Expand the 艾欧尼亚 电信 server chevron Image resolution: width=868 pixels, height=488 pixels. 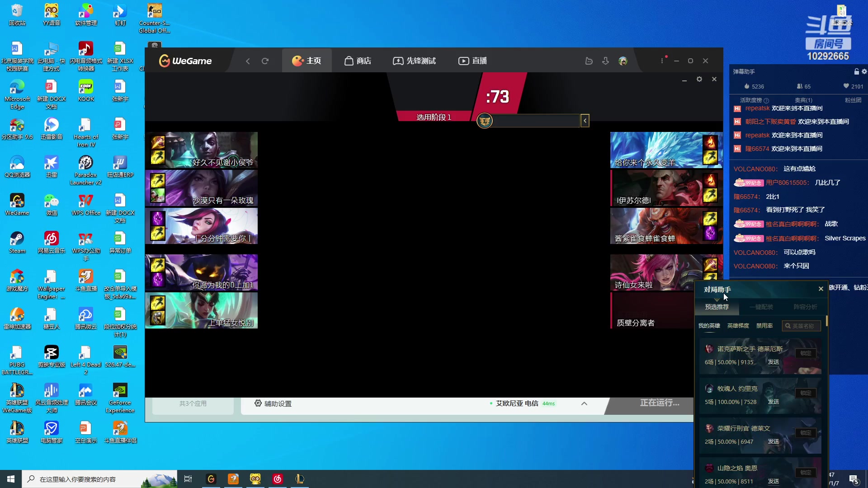click(584, 404)
